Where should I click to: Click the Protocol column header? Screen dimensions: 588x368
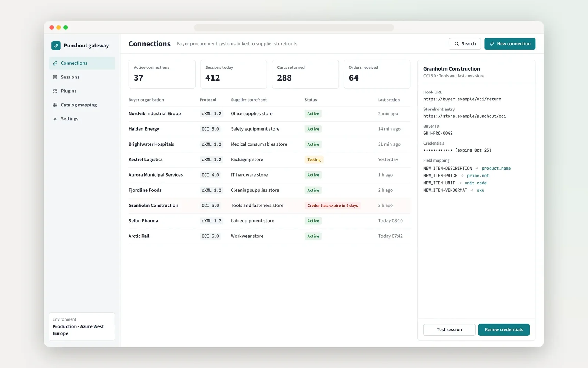pyautogui.click(x=208, y=100)
